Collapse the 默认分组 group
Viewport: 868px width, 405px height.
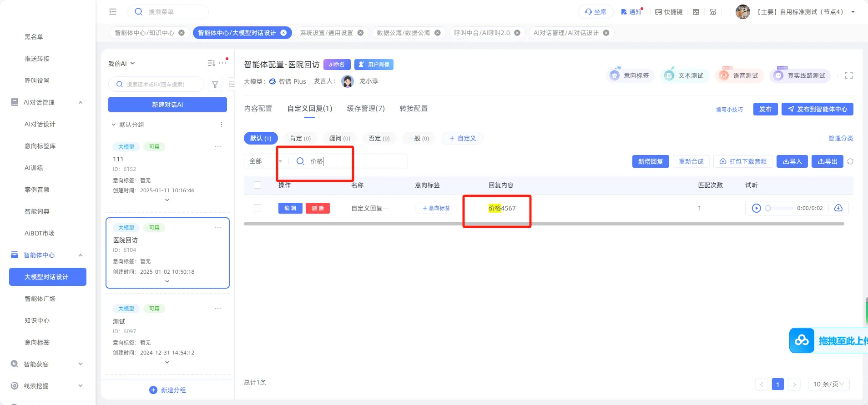[x=114, y=125]
